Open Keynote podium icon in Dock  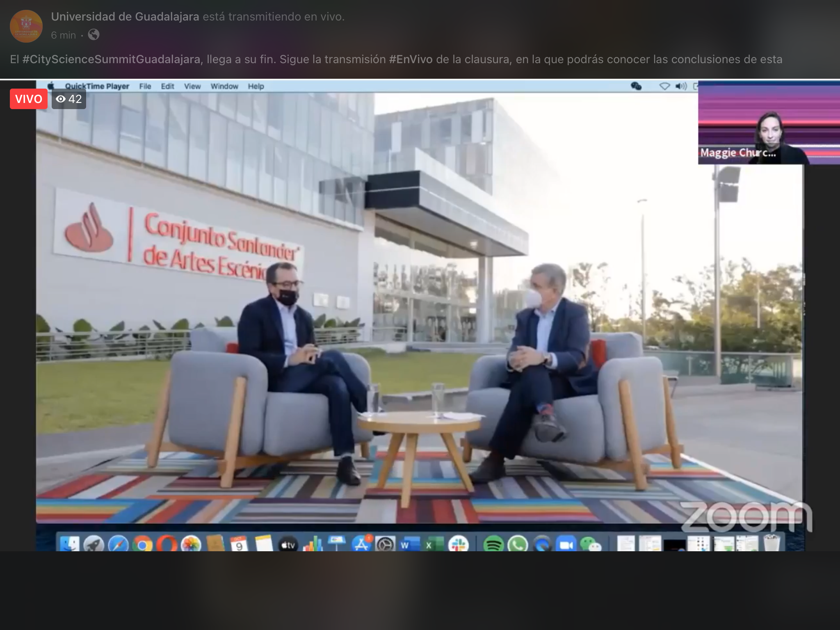[x=337, y=544]
